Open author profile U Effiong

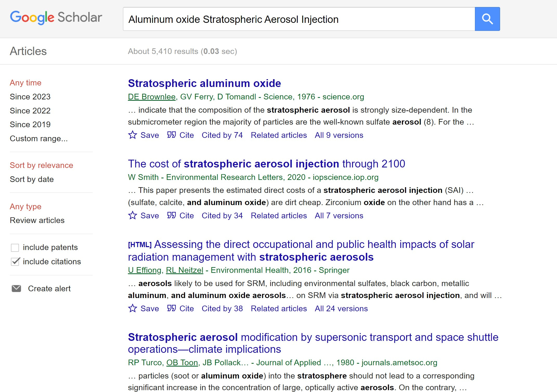click(x=144, y=270)
